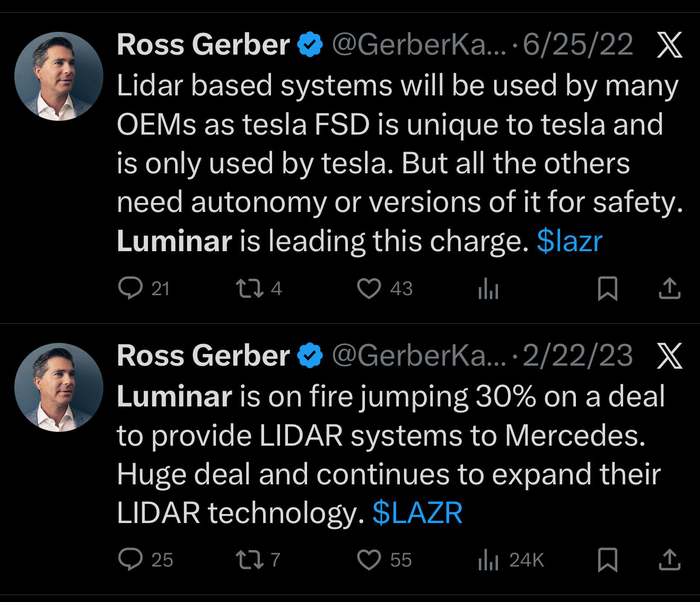Share the Mercedes deal tweet
This screenshot has width=700, height=602.
click(669, 560)
